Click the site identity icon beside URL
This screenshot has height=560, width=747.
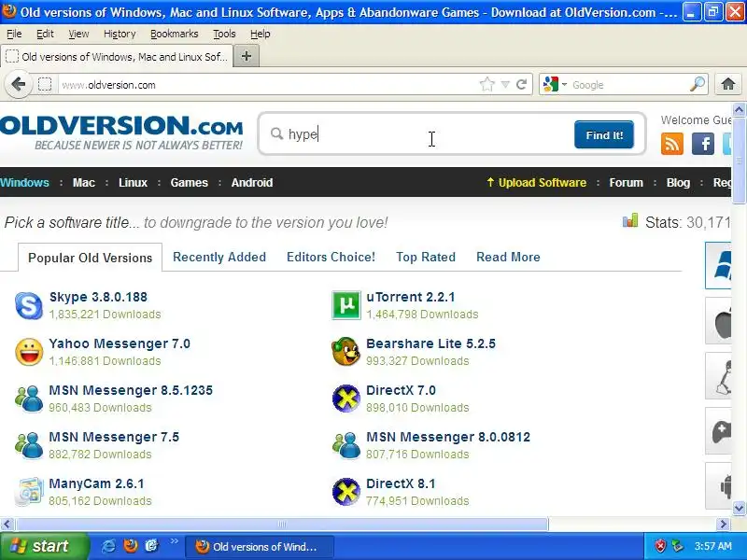click(45, 85)
